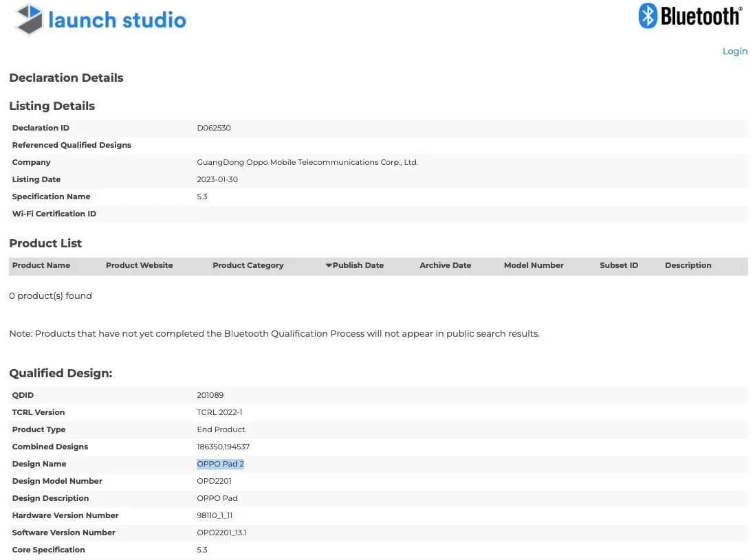Click the Design Model Number OPD2201
The height and width of the screenshot is (560, 755).
(215, 481)
